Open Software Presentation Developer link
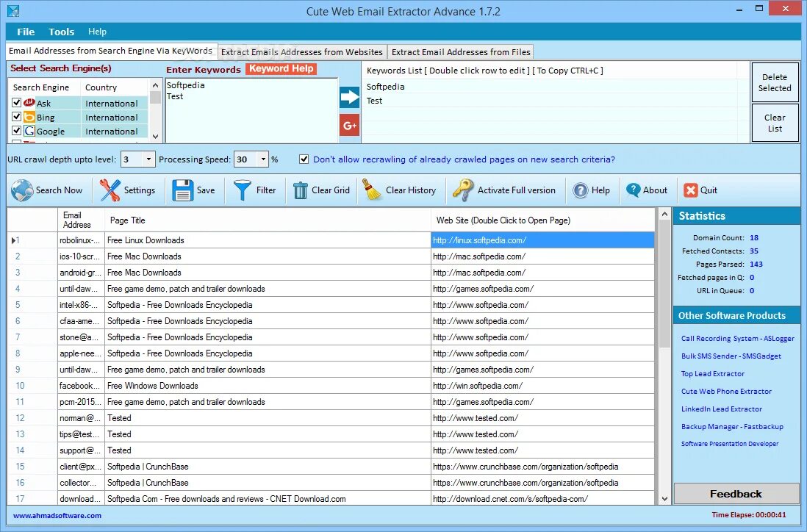 [729, 444]
